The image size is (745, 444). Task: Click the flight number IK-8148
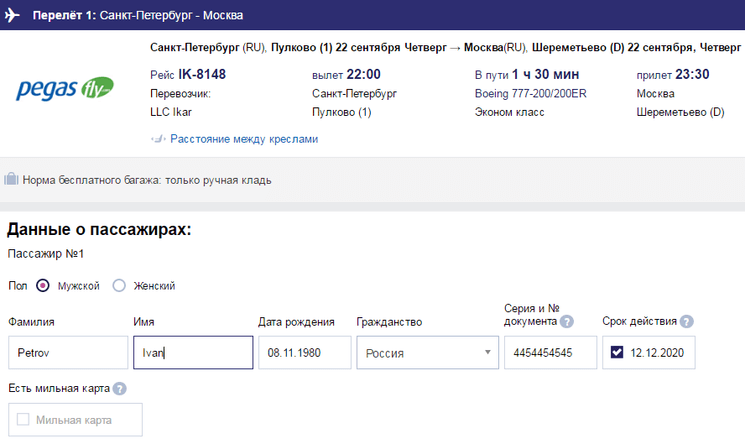204,74
